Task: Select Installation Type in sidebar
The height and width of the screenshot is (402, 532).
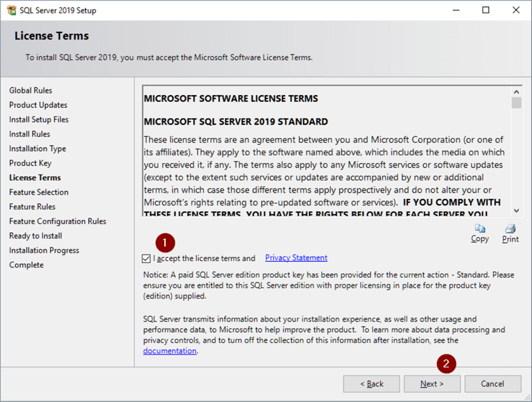Action: coord(37,149)
